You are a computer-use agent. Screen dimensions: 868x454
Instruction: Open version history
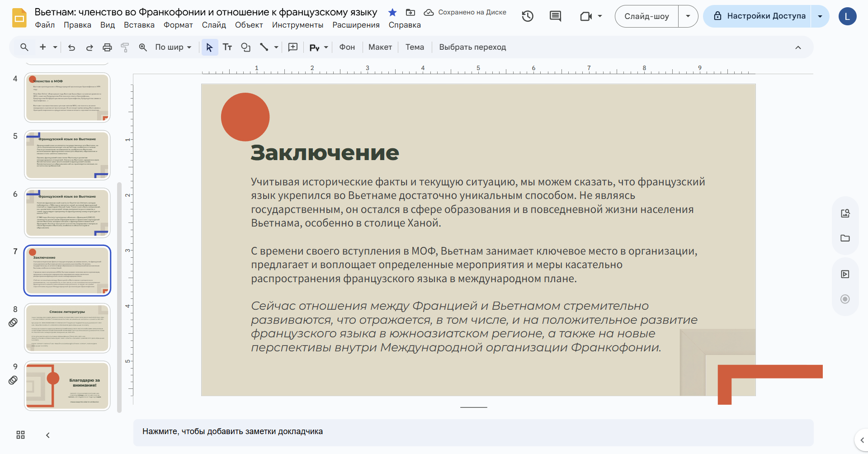pos(527,16)
